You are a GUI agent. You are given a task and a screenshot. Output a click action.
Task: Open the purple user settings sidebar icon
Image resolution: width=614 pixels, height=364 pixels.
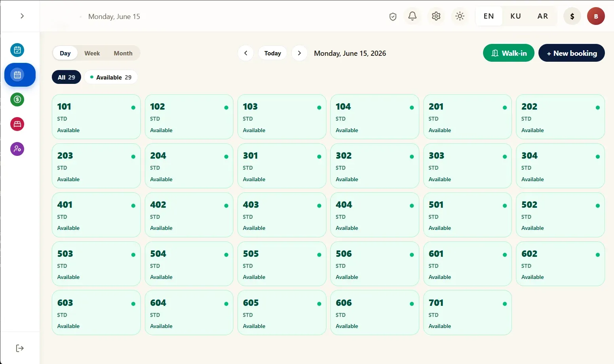tap(17, 149)
